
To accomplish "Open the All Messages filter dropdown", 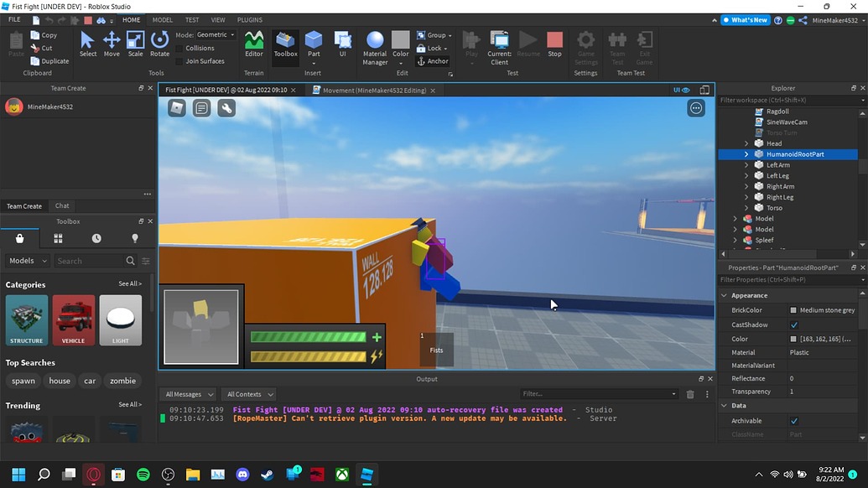I will pyautogui.click(x=189, y=394).
